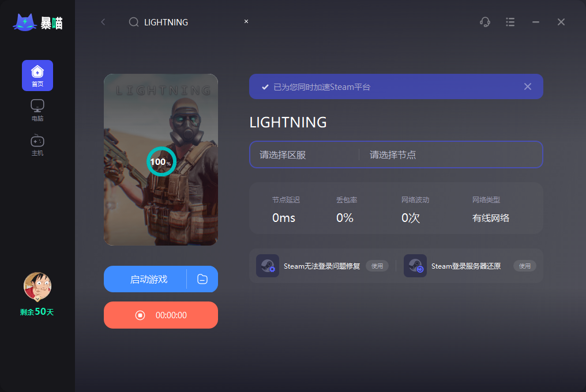This screenshot has width=586, height=392.
Task: Switch to the 主机 console tab
Action: click(x=37, y=145)
